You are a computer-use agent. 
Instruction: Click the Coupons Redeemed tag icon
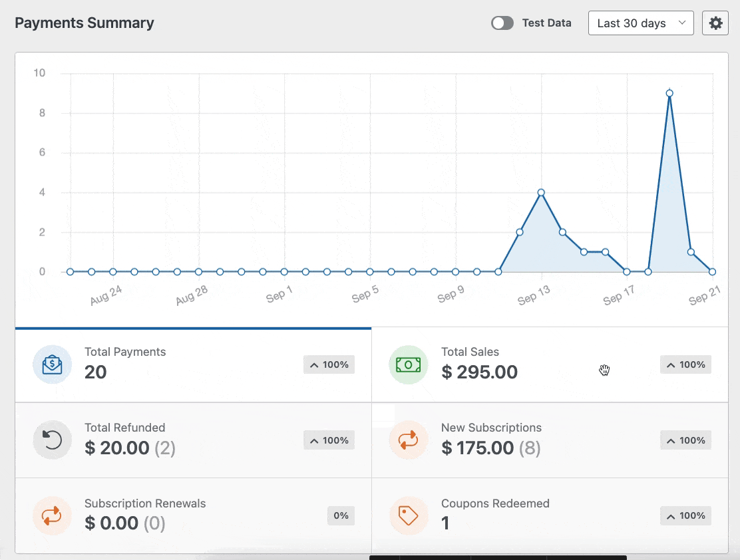(409, 516)
